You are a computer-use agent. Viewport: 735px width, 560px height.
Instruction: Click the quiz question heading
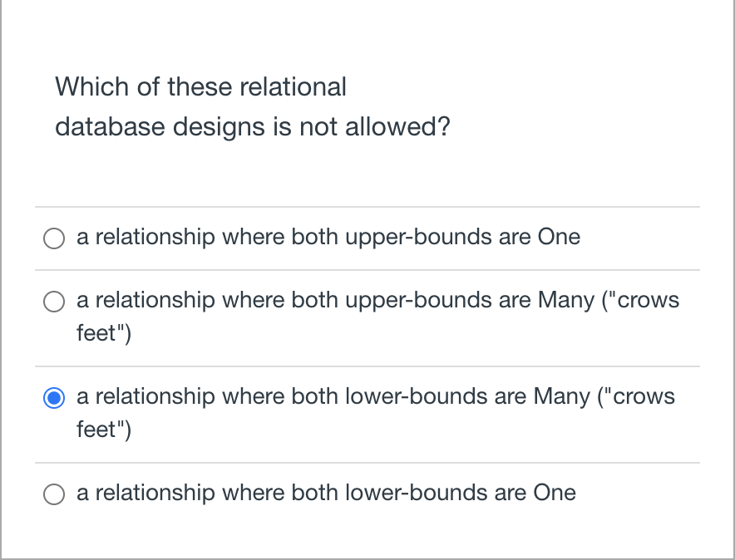[x=252, y=106]
